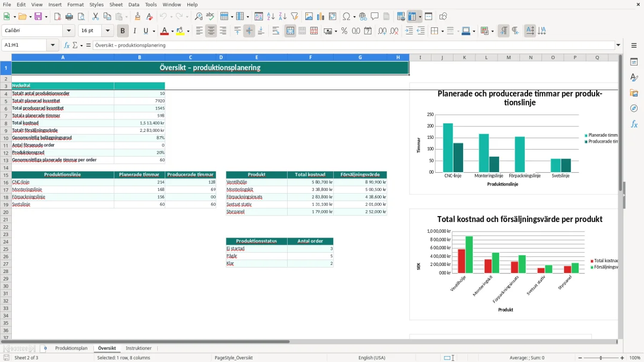Activate Clone Formatting paintbrush
Screen dimensions: 644x362
(x=137, y=17)
